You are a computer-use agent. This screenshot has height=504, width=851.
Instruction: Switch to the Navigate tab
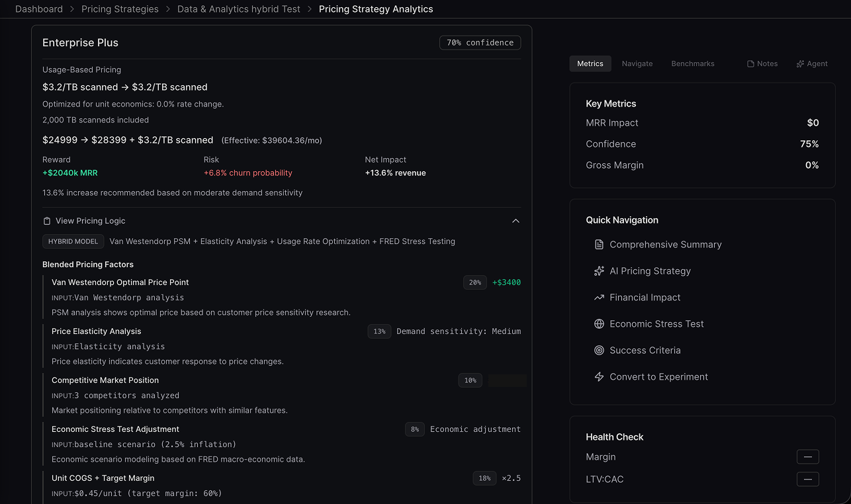pyautogui.click(x=637, y=63)
